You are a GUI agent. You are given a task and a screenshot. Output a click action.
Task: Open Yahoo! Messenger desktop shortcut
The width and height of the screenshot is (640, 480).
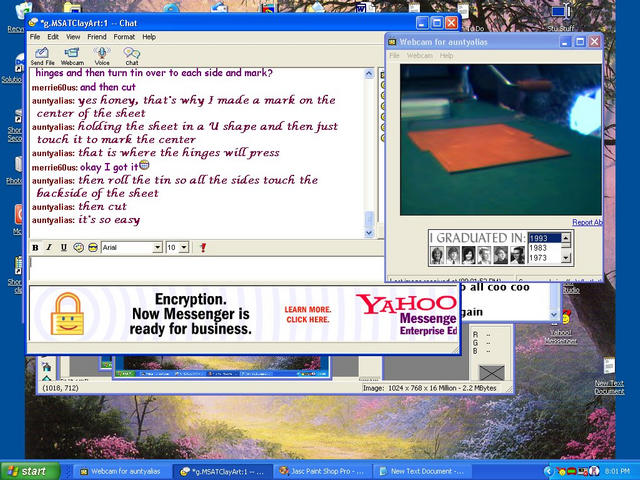[563, 327]
